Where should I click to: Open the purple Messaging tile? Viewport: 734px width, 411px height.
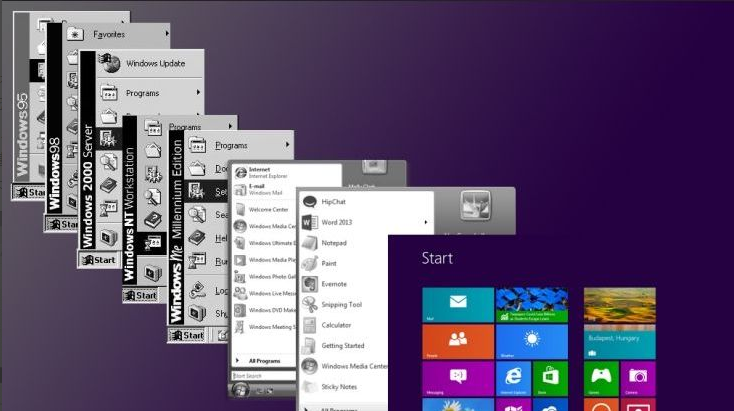pos(458,378)
